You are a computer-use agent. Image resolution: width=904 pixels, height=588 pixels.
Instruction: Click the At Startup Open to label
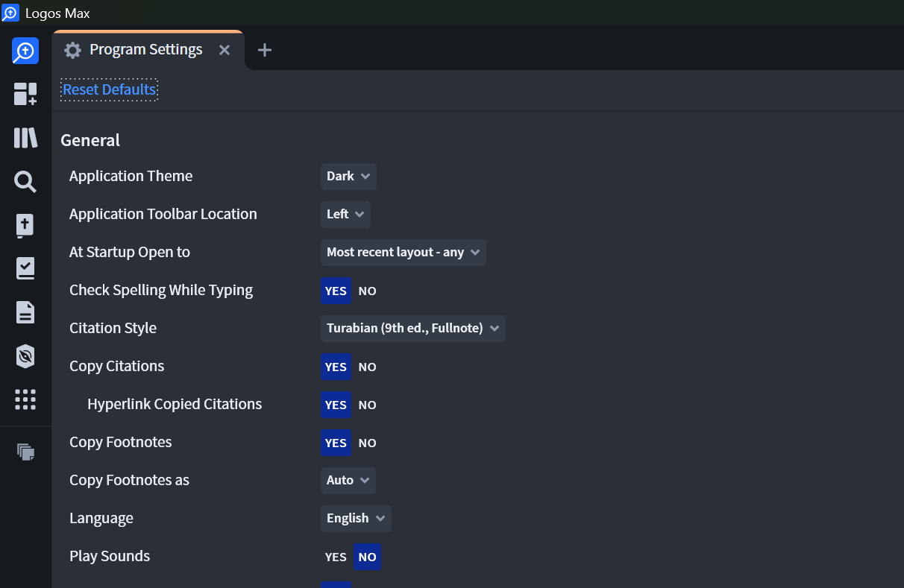point(130,252)
